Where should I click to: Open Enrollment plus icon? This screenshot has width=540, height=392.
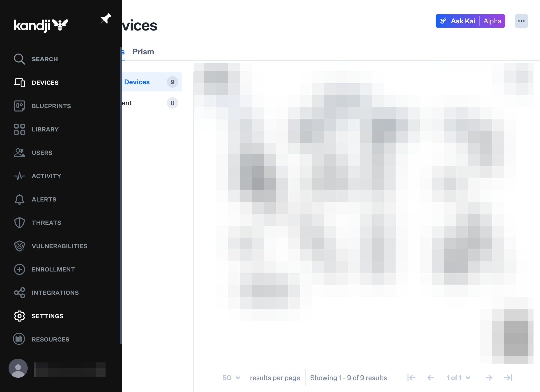[19, 269]
